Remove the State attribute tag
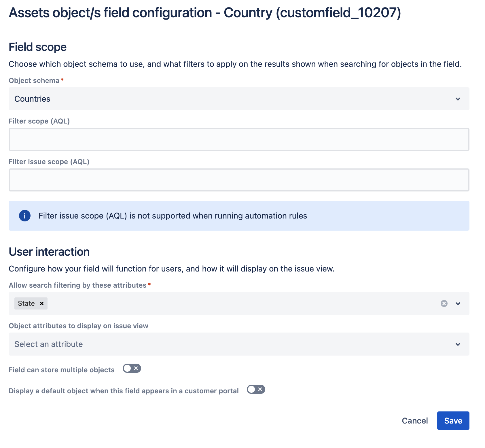The width and height of the screenshot is (485, 448). point(41,303)
